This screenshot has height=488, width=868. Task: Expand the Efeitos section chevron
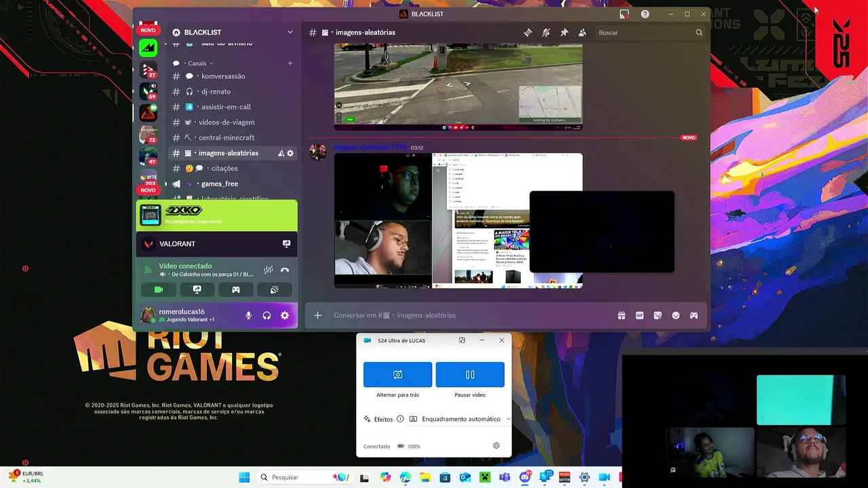(x=508, y=419)
